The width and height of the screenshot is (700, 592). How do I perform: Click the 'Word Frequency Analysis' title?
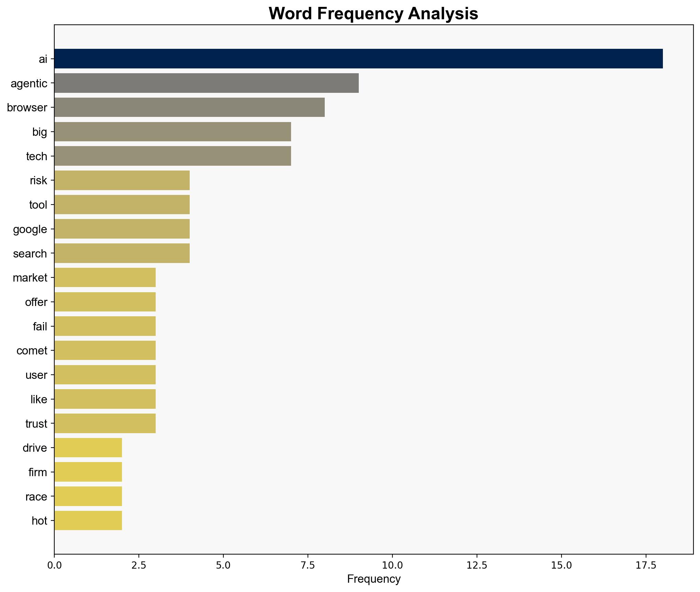pos(373,14)
